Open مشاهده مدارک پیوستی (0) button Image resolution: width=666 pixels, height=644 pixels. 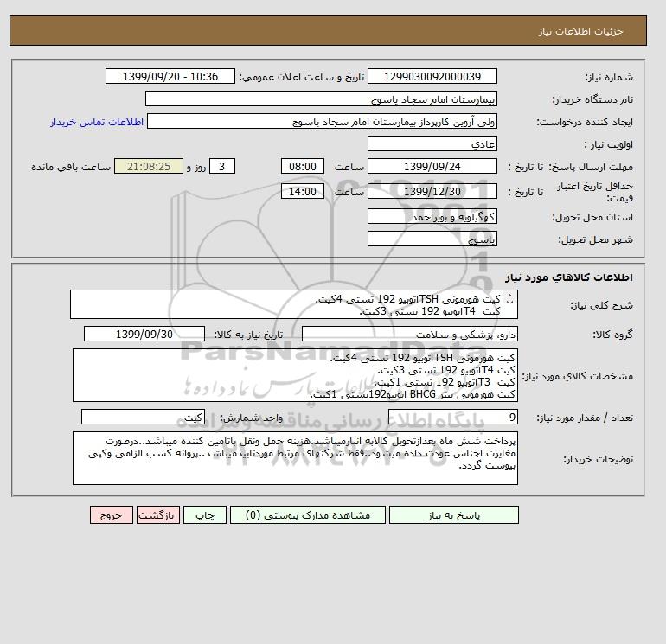coord(308,515)
